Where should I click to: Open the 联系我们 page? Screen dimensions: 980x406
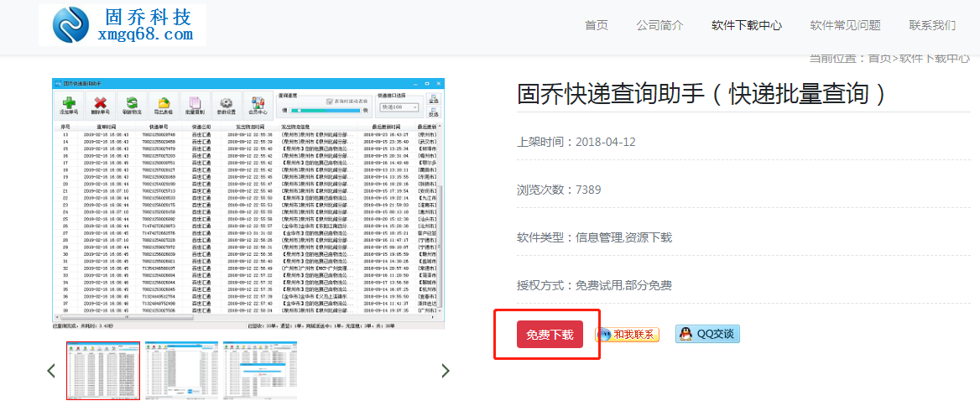click(932, 26)
